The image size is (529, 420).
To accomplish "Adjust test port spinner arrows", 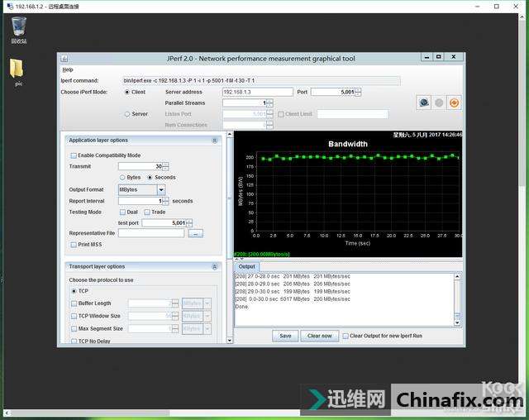I will [x=189, y=223].
